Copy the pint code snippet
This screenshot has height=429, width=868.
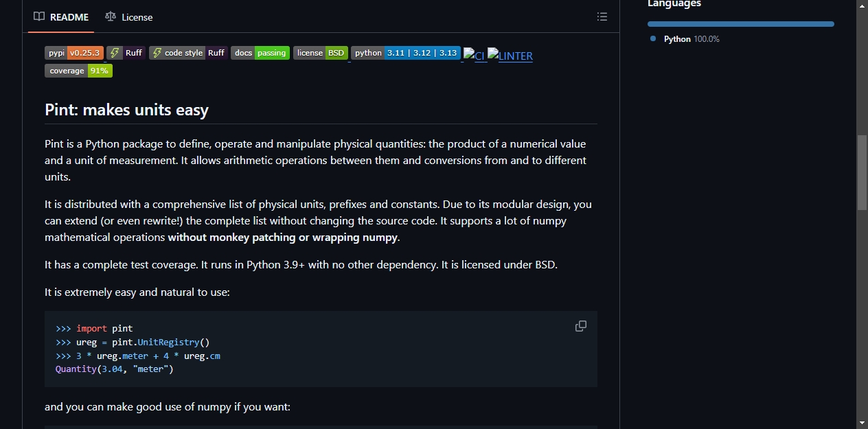581,326
